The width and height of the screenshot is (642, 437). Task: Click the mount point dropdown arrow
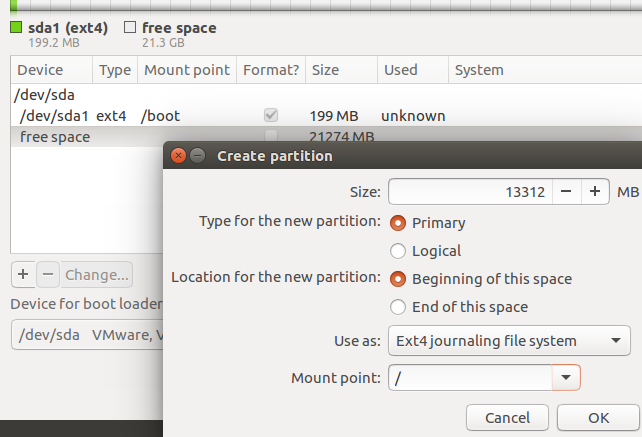pyautogui.click(x=567, y=378)
